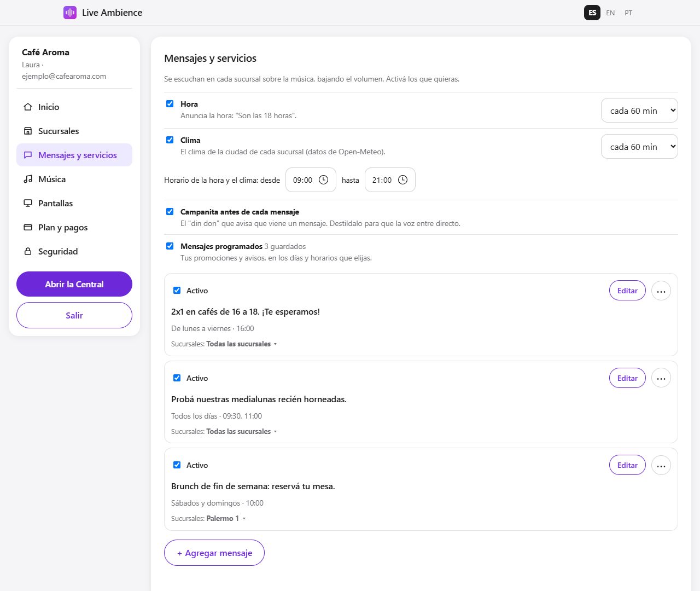Expand the Palermo 1 sucursales selector
This screenshot has width=700, height=591.
tap(226, 518)
